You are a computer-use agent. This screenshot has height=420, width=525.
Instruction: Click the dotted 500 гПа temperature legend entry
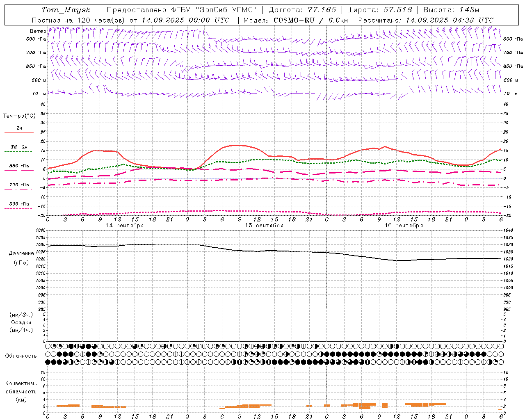[x=19, y=204]
